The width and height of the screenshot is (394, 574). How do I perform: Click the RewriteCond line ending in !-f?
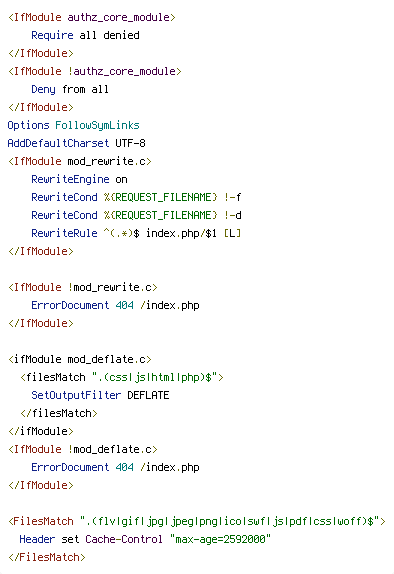[x=136, y=197]
